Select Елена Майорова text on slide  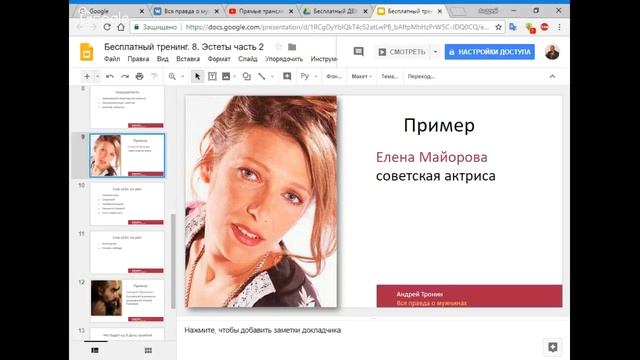(x=432, y=157)
